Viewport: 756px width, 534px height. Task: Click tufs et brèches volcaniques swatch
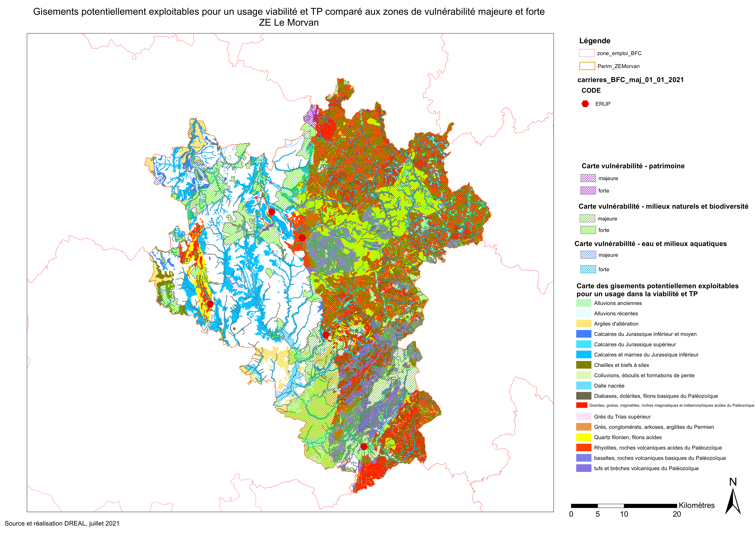coord(584,468)
